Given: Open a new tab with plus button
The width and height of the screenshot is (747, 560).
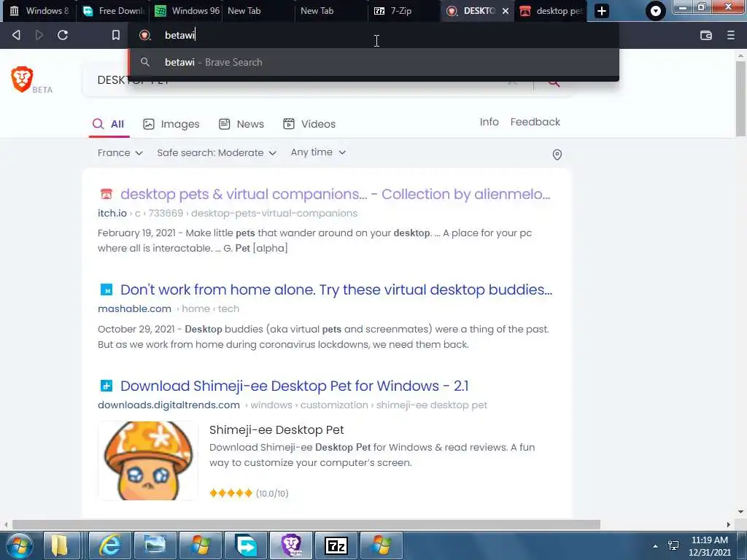Looking at the screenshot, I should 602,11.
